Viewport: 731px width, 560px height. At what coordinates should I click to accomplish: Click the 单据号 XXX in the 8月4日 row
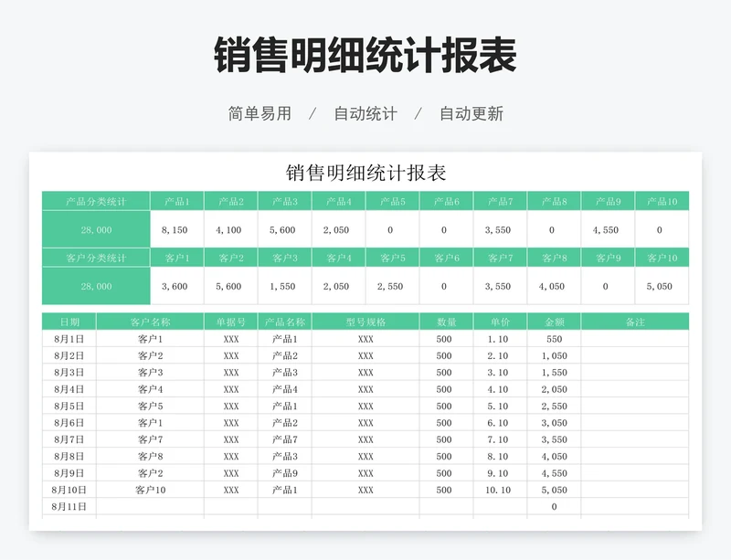tap(231, 389)
